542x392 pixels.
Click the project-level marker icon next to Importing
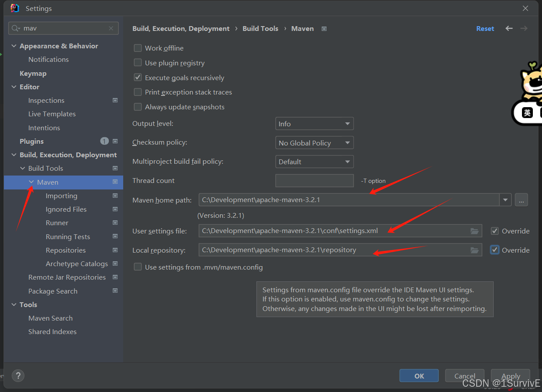115,196
